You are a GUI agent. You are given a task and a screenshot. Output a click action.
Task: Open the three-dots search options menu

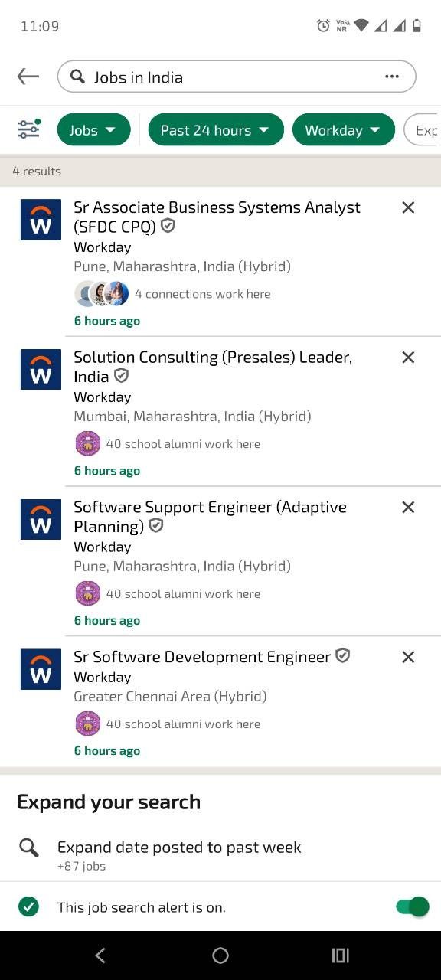coord(392,77)
